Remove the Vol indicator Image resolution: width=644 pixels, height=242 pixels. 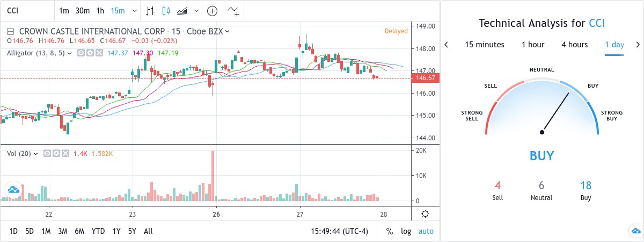[65, 154]
